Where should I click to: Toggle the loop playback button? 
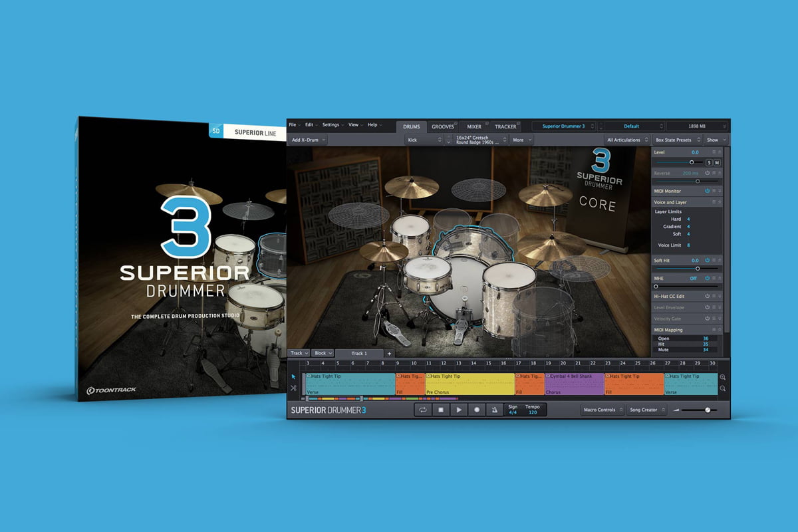tap(422, 410)
